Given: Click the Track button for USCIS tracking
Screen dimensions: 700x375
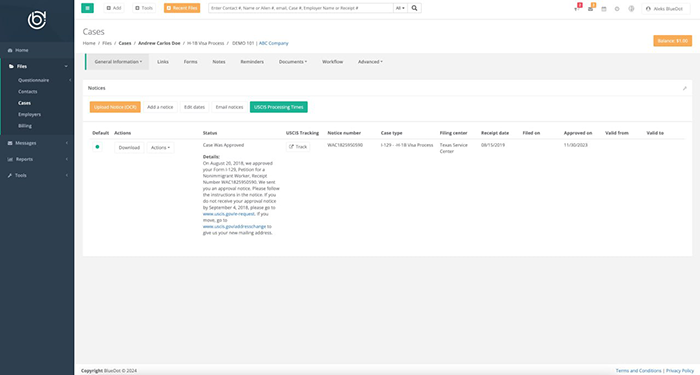Looking at the screenshot, I should click(x=298, y=146).
